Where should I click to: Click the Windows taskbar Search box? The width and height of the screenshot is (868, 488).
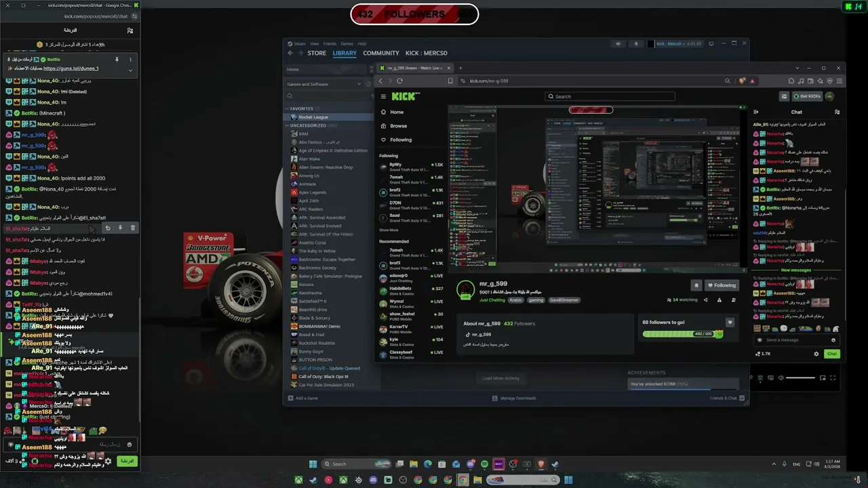click(355, 464)
